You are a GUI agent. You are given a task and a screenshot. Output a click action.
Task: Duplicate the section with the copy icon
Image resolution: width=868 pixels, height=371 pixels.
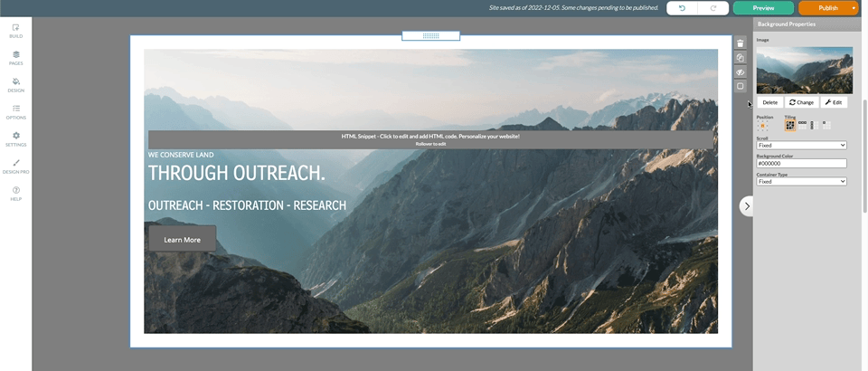pyautogui.click(x=741, y=58)
